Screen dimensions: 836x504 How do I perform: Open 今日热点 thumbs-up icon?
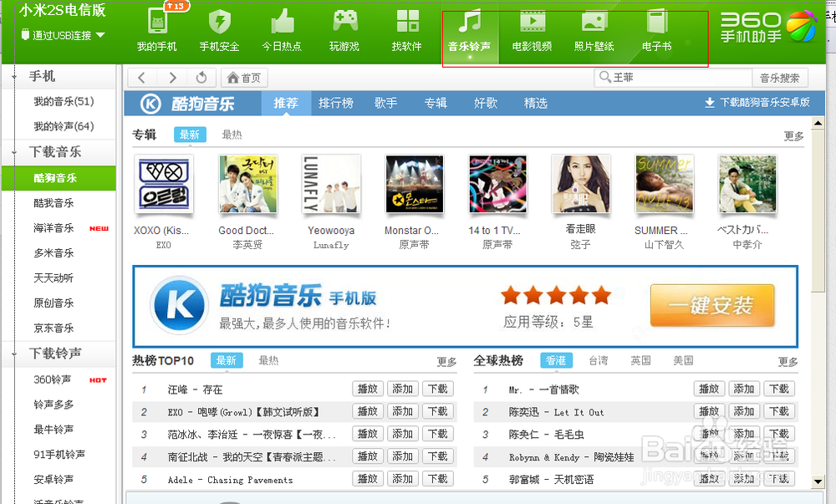(282, 21)
